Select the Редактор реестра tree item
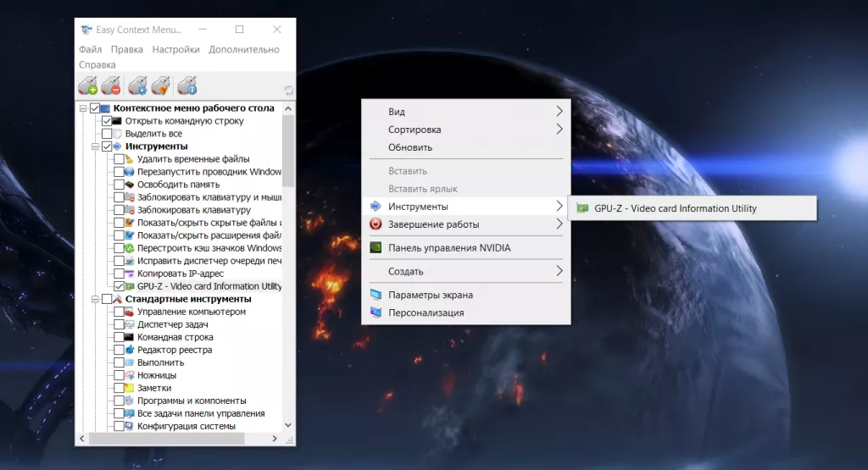The width and height of the screenshot is (868, 470). pos(175,350)
